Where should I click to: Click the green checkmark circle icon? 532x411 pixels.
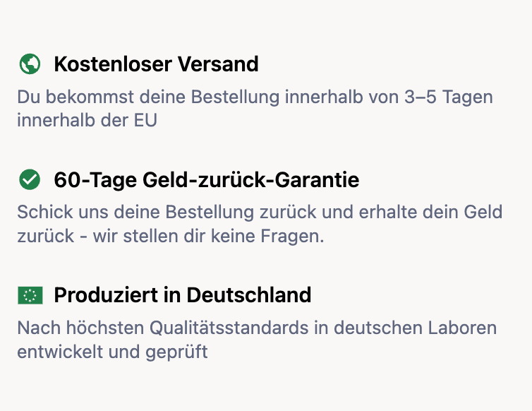[29, 180]
